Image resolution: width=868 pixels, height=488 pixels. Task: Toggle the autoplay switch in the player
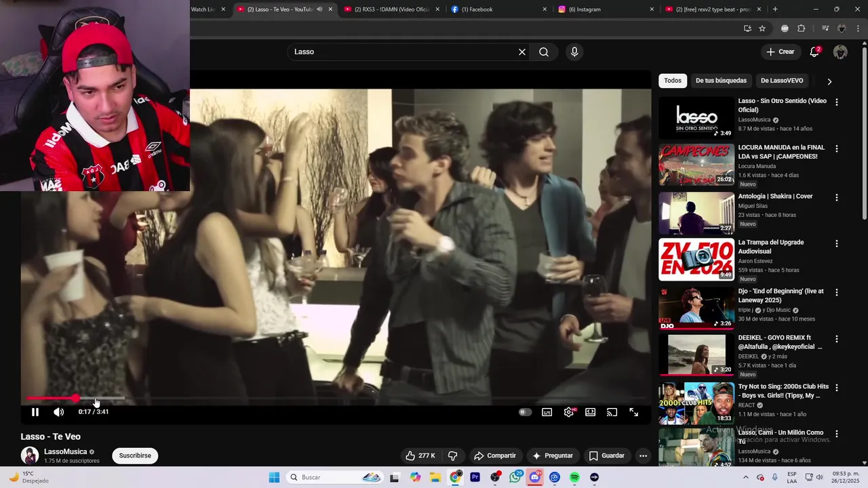(x=525, y=412)
